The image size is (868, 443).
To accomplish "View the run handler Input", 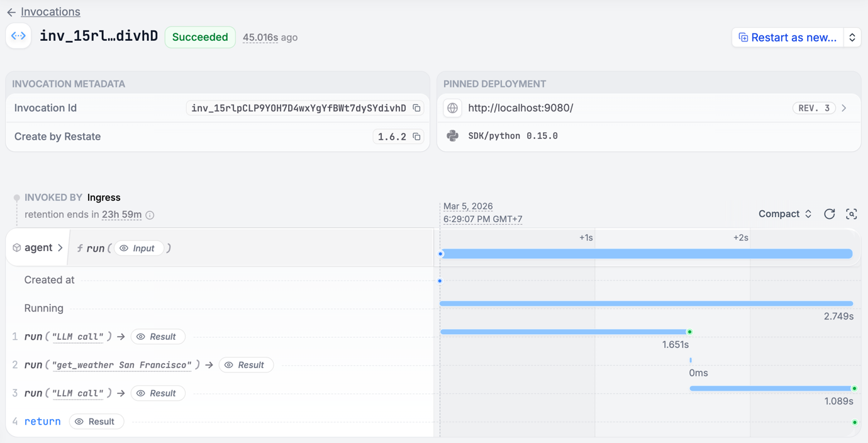I will (x=138, y=249).
